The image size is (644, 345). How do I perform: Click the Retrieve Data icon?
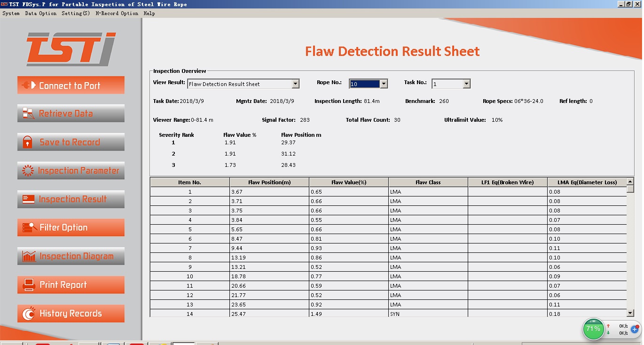[x=29, y=113]
